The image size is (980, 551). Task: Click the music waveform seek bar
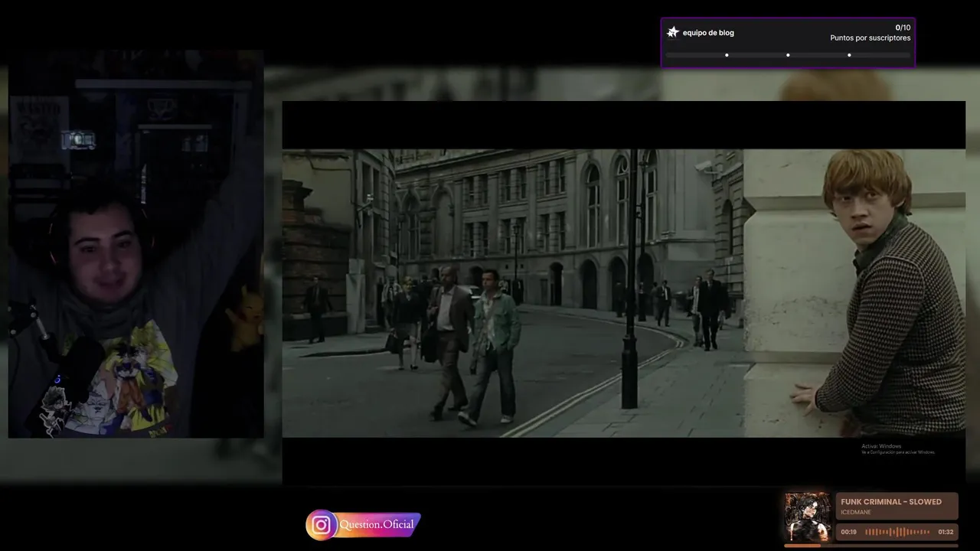click(897, 532)
